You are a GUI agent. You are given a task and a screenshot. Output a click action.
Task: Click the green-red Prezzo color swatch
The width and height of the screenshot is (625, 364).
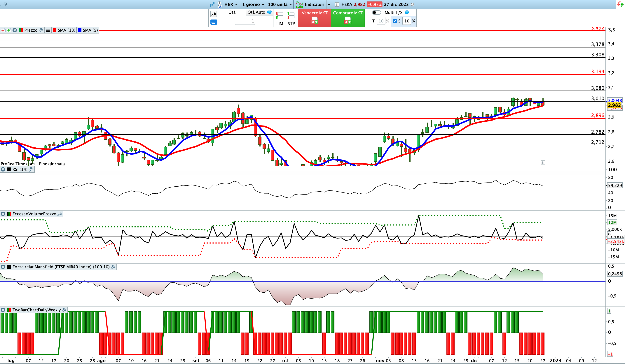tap(21, 30)
